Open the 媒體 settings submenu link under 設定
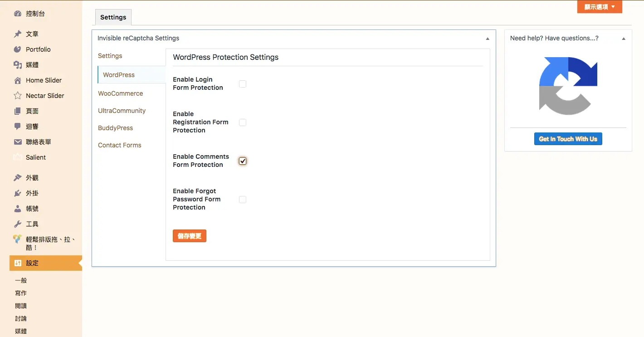644x337 pixels. 21,331
